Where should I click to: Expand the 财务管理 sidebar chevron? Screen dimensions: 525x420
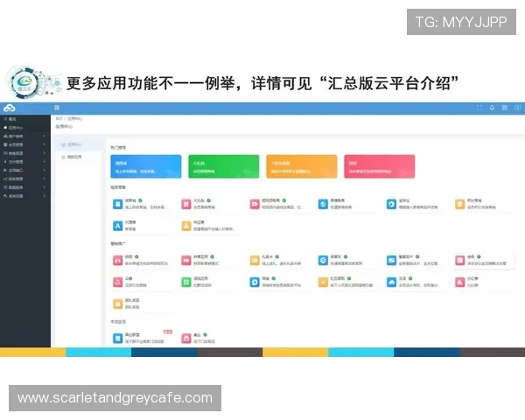click(x=45, y=178)
